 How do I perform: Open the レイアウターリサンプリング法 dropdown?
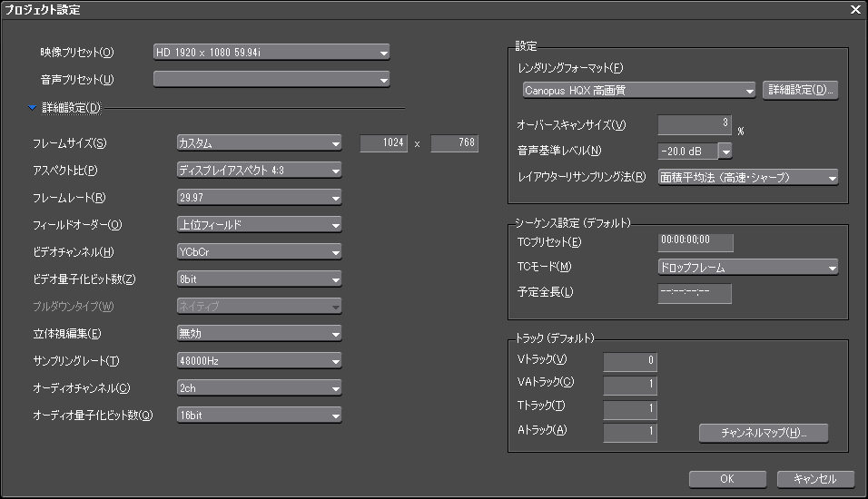748,177
